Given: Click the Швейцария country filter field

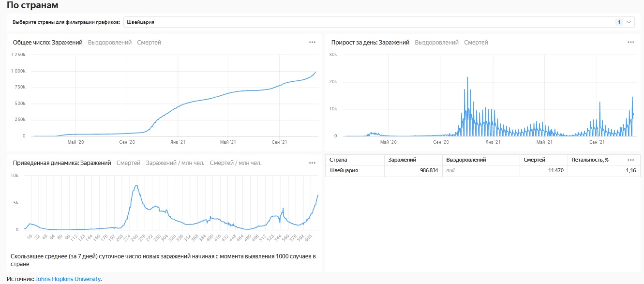Looking at the screenshot, I should tap(368, 22).
